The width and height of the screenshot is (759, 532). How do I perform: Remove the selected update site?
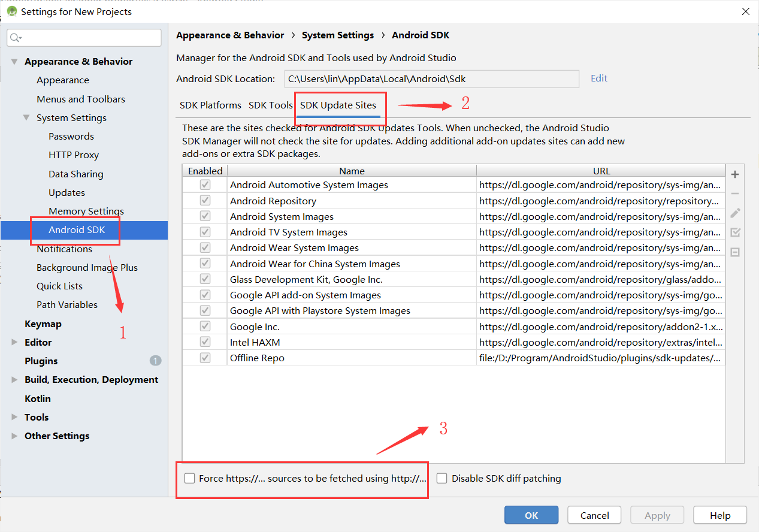coord(735,194)
